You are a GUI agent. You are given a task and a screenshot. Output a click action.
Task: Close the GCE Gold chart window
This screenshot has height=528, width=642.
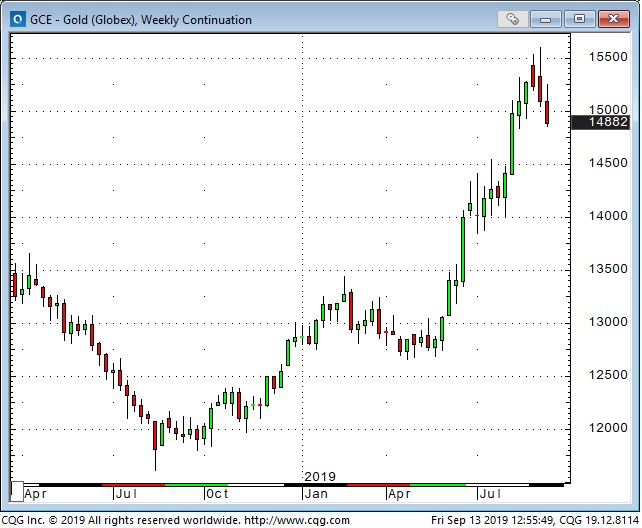[613, 19]
